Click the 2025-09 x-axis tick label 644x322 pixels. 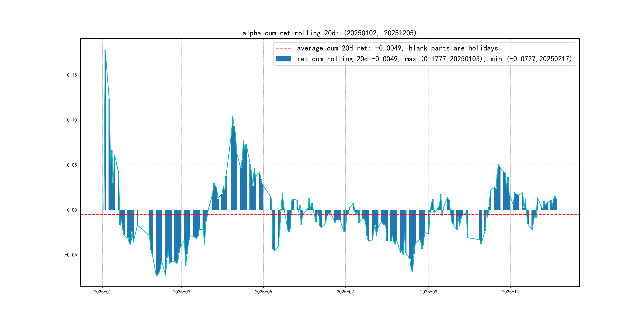429,292
